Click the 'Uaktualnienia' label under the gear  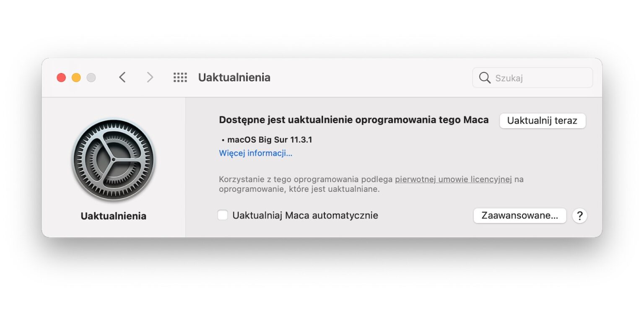pos(113,216)
